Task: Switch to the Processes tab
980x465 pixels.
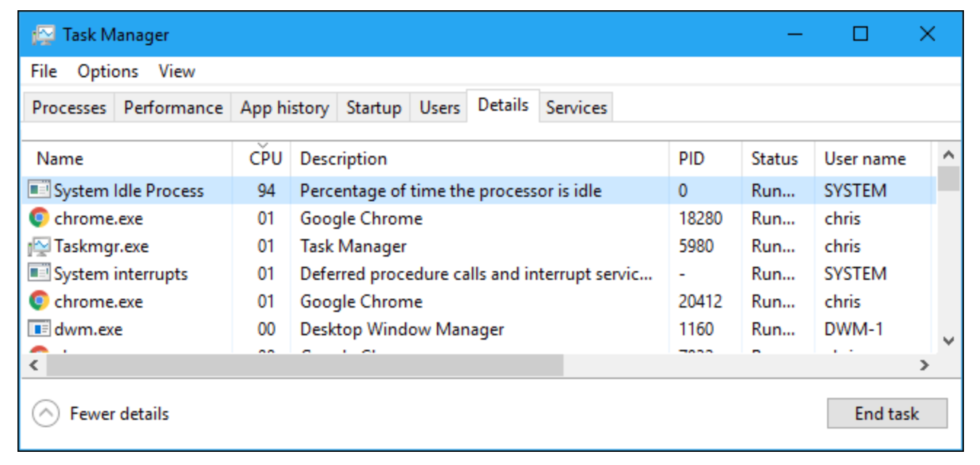Action: tap(69, 108)
